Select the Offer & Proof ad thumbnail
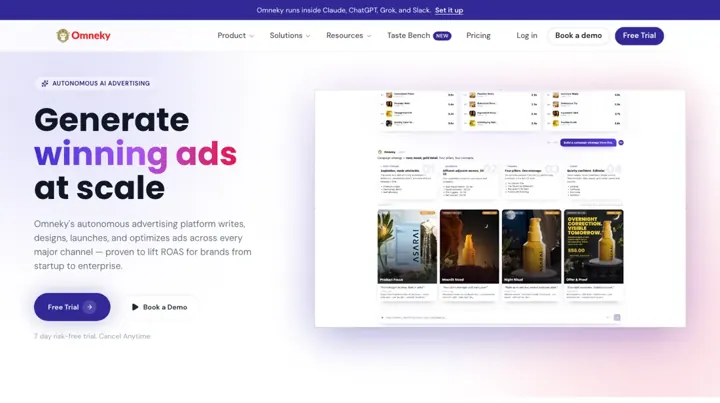Screen dimensions: 720x403 [594, 246]
